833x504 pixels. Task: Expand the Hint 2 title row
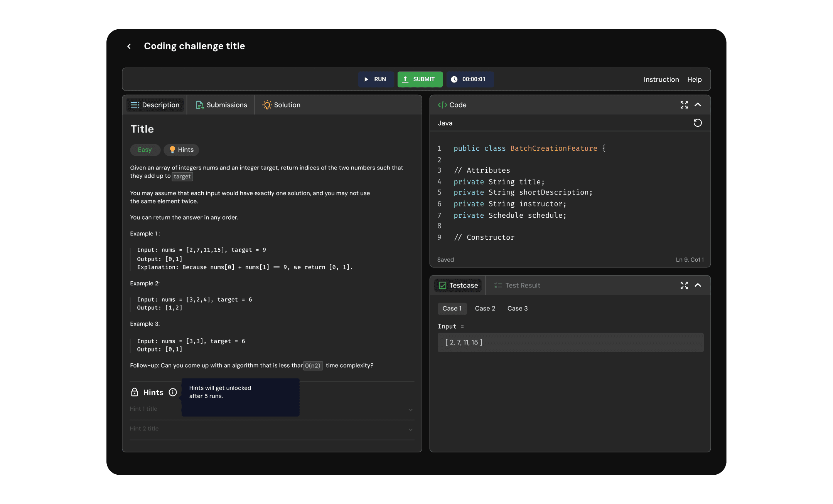pos(410,429)
